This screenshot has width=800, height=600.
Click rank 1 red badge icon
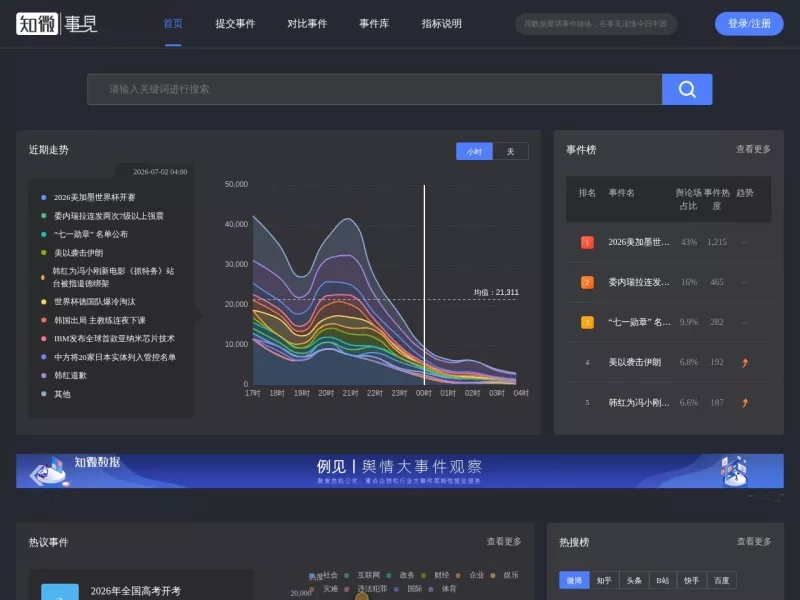pyautogui.click(x=587, y=242)
